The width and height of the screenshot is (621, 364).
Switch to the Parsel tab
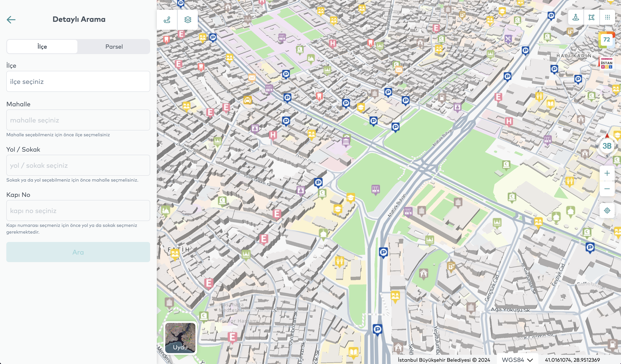pyautogui.click(x=114, y=47)
